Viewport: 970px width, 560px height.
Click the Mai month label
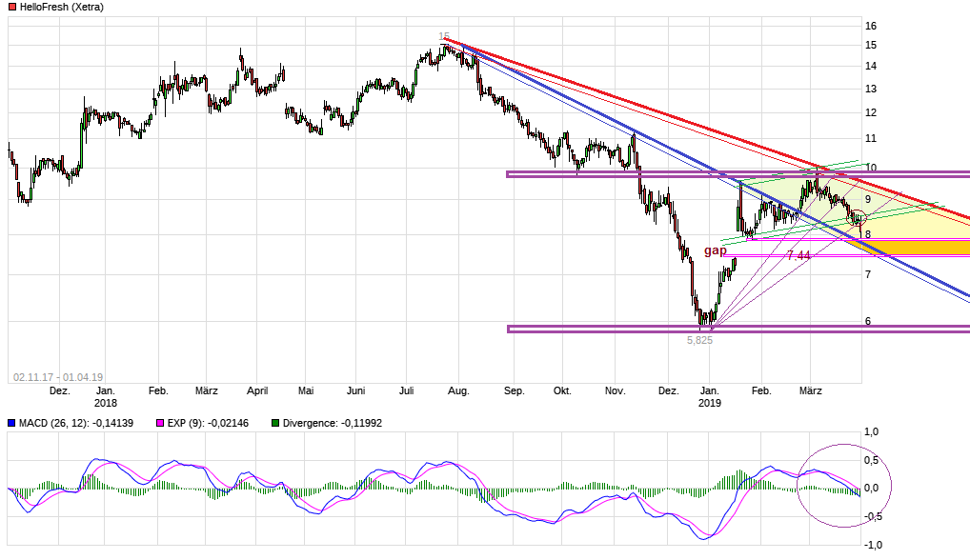(x=306, y=390)
